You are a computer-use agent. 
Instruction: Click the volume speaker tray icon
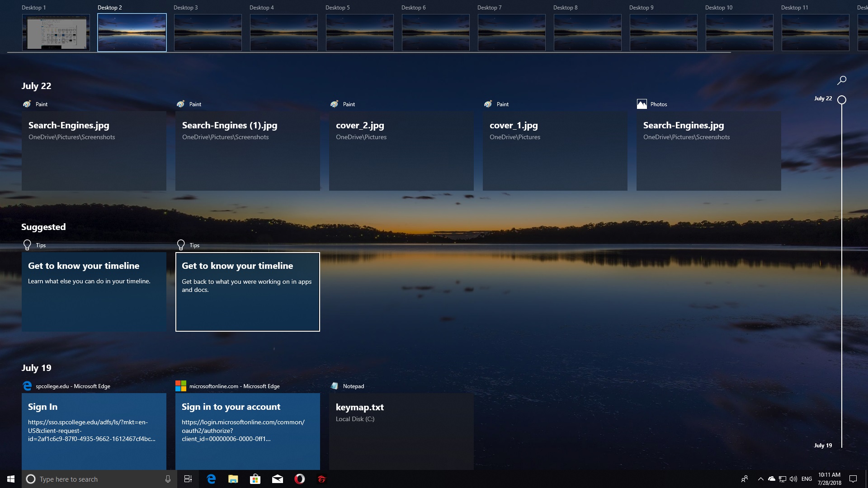pyautogui.click(x=793, y=479)
